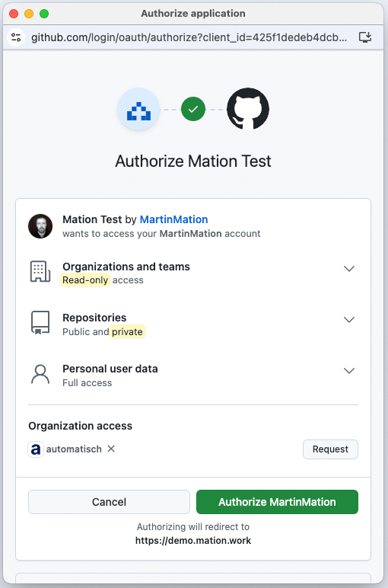388x588 pixels.
Task: Click the github.com URL in address bar
Action: (x=189, y=37)
